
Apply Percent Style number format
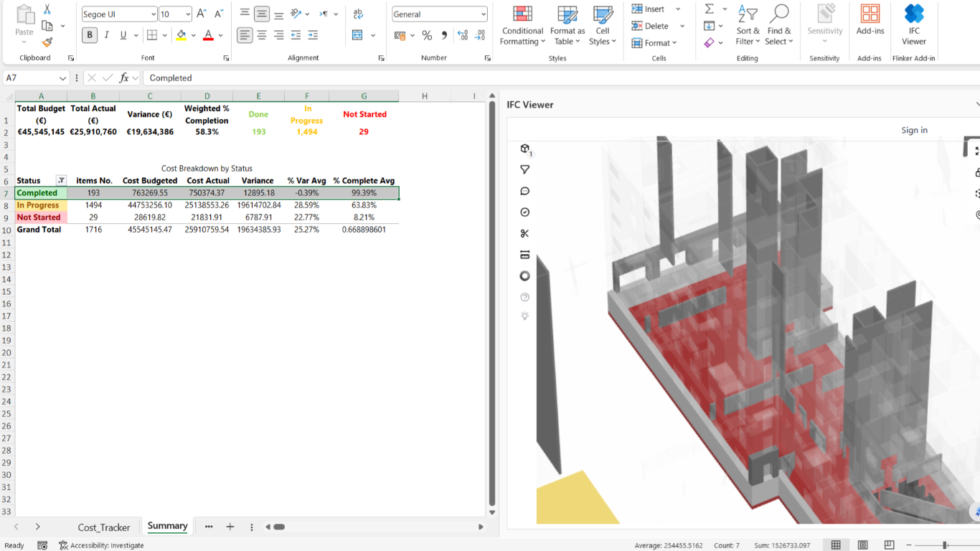point(427,35)
